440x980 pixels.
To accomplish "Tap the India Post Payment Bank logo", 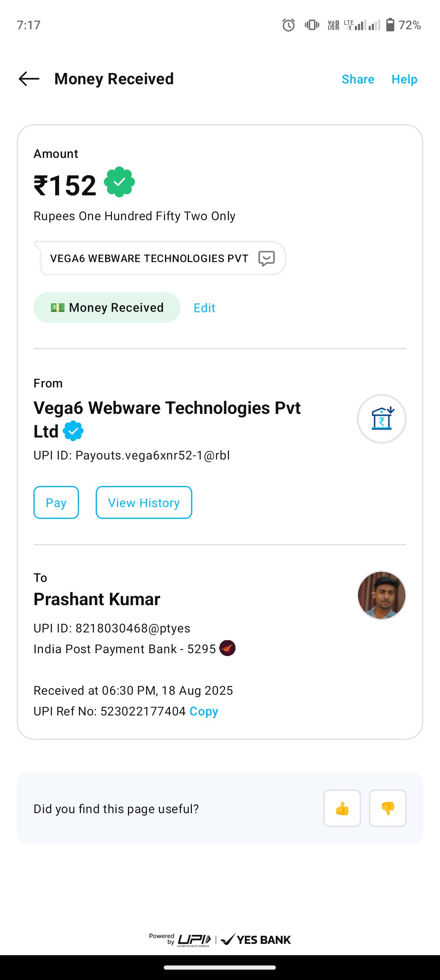I will (227, 648).
